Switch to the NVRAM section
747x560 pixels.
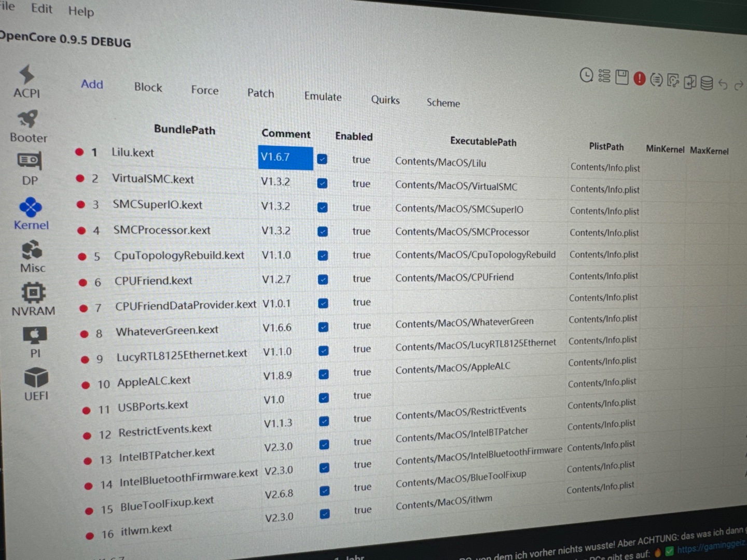click(33, 300)
